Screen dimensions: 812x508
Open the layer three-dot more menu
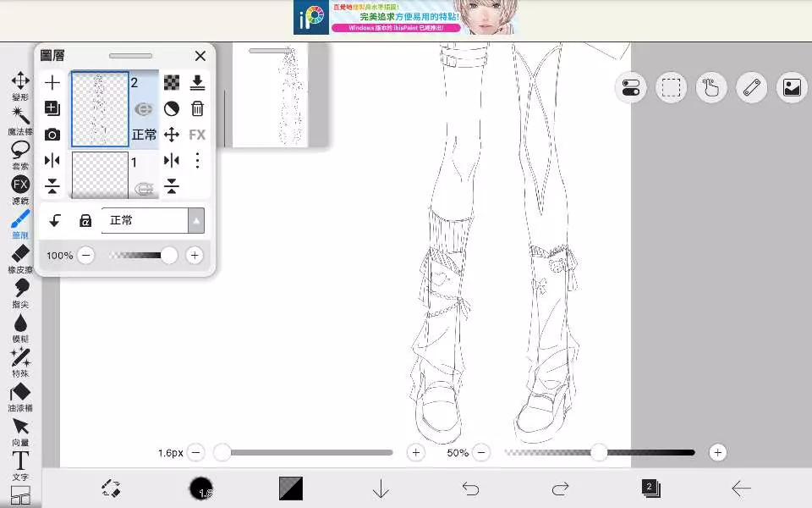click(197, 160)
